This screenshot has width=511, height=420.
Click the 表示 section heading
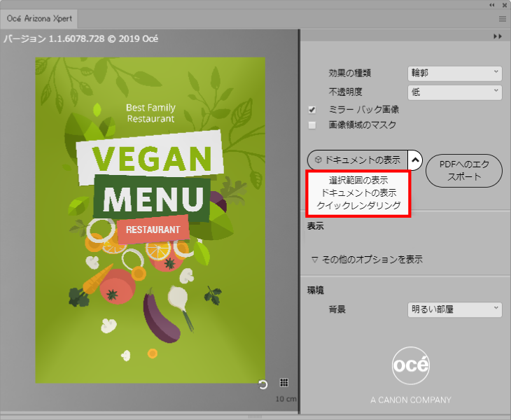click(315, 226)
